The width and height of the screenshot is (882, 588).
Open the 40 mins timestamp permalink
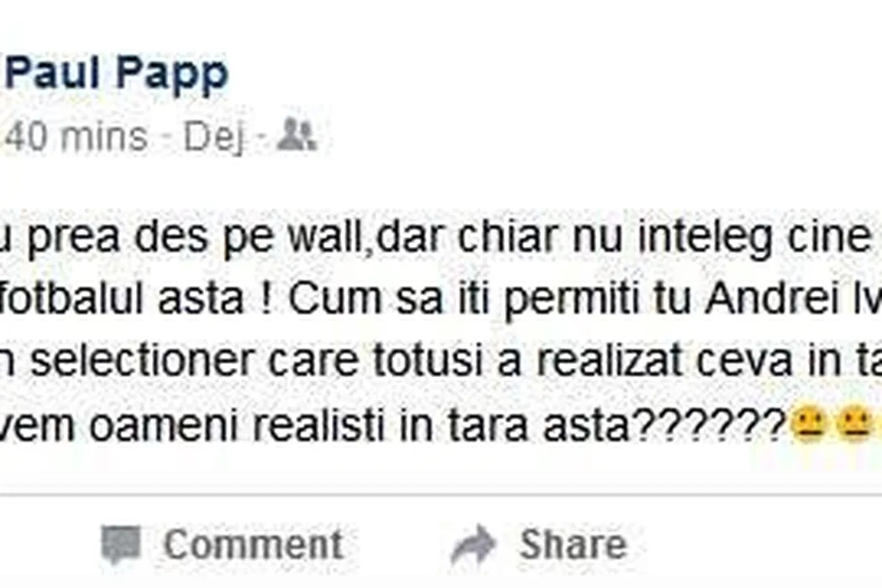pos(76,137)
